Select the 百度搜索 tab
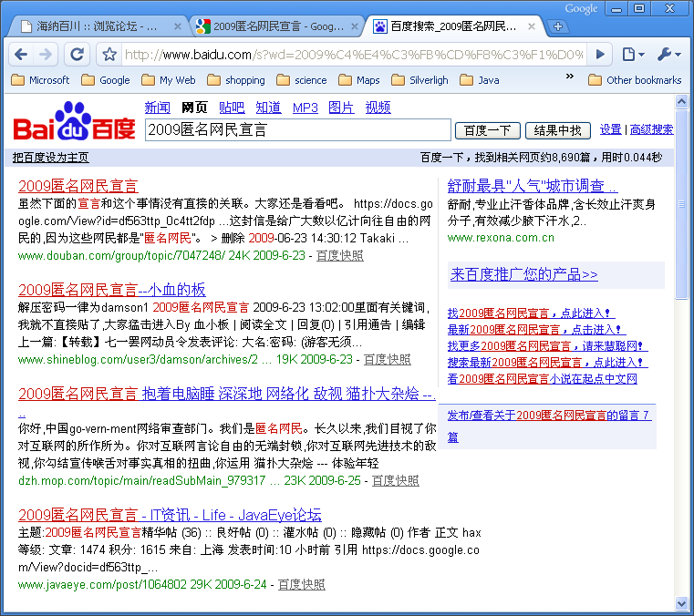Viewport: 694px width, 616px height. tap(453, 26)
